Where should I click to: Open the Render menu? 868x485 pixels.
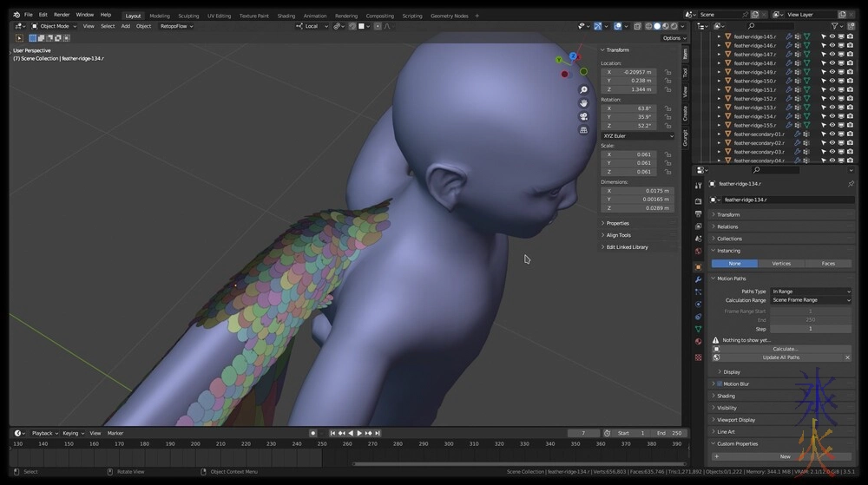[62, 15]
